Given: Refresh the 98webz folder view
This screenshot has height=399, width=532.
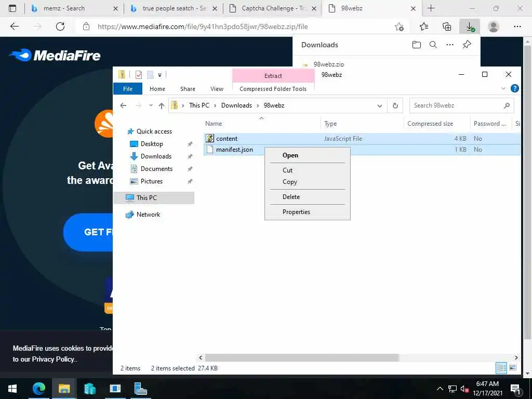Looking at the screenshot, I should 395,105.
